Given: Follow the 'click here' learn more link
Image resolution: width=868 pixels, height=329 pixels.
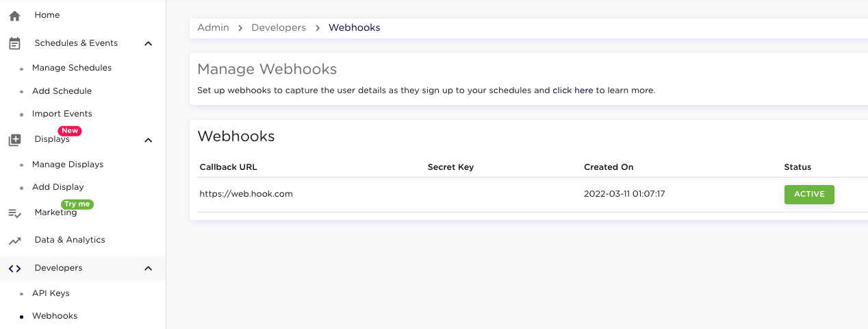Looking at the screenshot, I should (x=572, y=90).
